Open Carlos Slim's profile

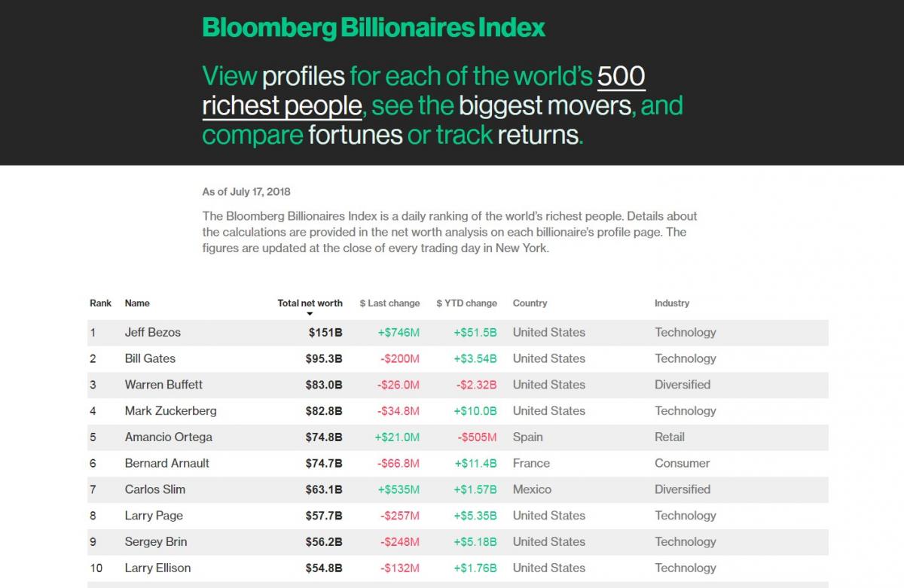click(x=155, y=489)
